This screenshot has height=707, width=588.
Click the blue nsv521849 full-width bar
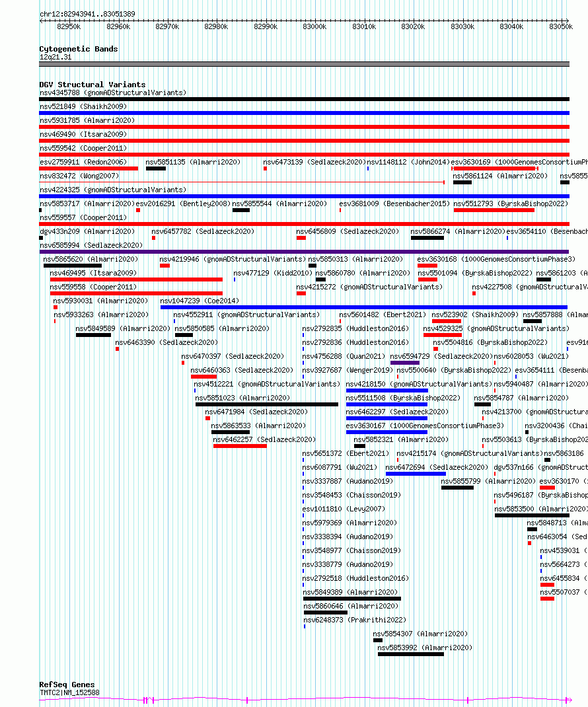pyautogui.click(x=305, y=113)
